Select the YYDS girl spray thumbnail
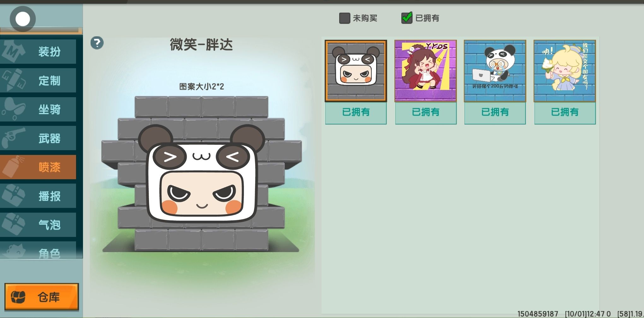 (426, 71)
